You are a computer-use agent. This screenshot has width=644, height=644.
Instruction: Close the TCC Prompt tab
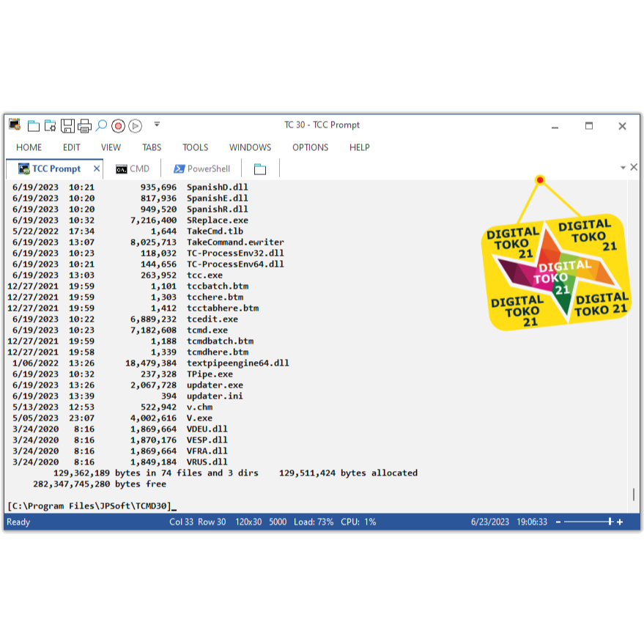97,169
